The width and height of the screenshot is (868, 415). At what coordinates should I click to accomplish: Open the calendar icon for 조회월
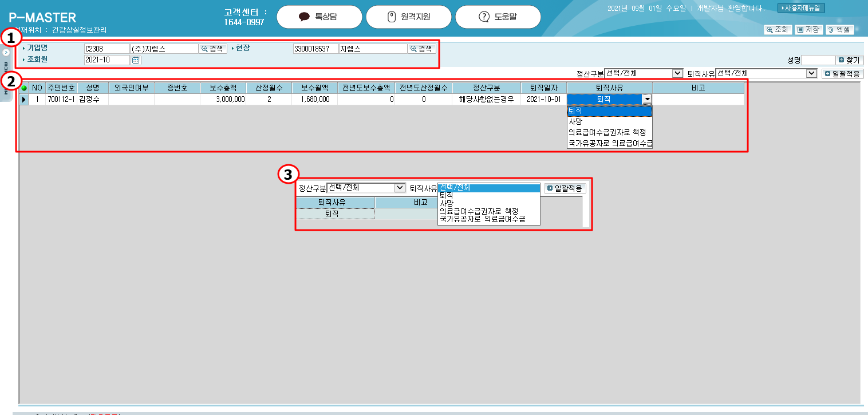(x=136, y=60)
